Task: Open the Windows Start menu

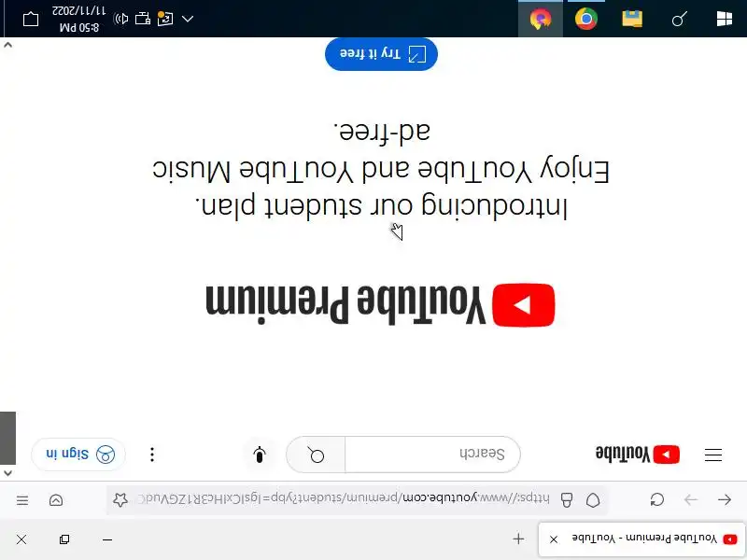Action: [x=725, y=19]
